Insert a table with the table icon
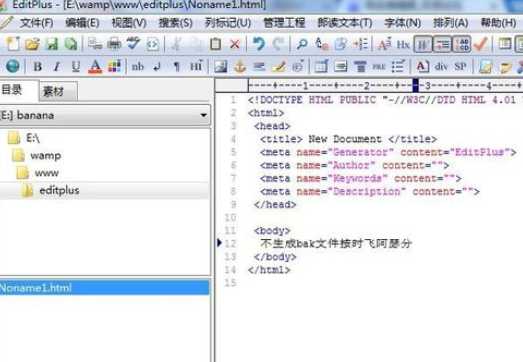523x362 pixels. point(321,66)
